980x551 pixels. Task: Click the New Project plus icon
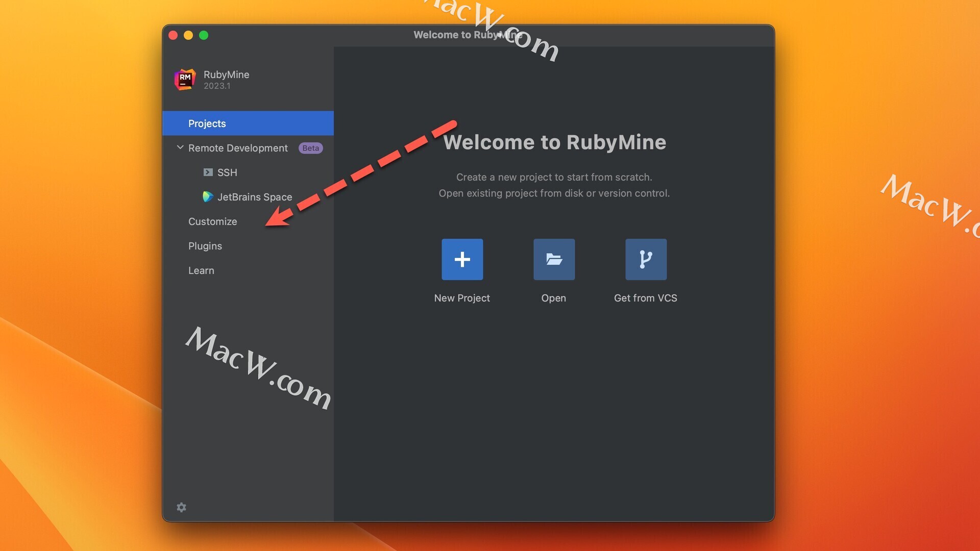pyautogui.click(x=462, y=259)
